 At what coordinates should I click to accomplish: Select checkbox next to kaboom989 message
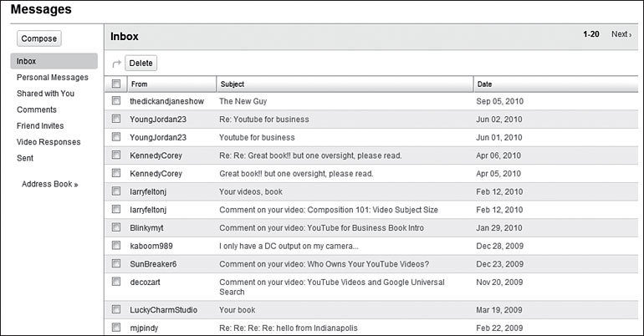(116, 246)
